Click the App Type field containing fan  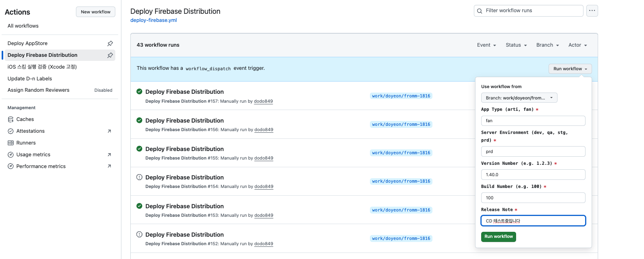point(533,121)
